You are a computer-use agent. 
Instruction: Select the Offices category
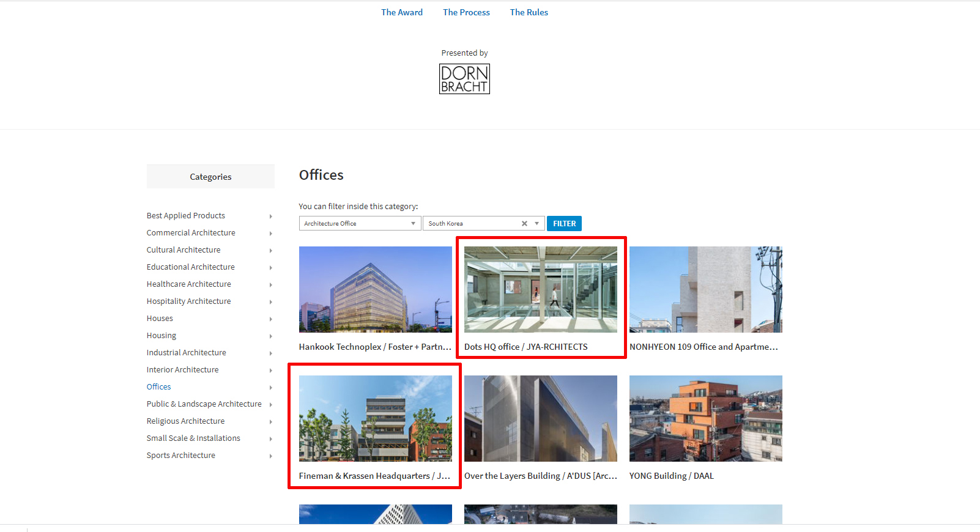[x=159, y=386]
